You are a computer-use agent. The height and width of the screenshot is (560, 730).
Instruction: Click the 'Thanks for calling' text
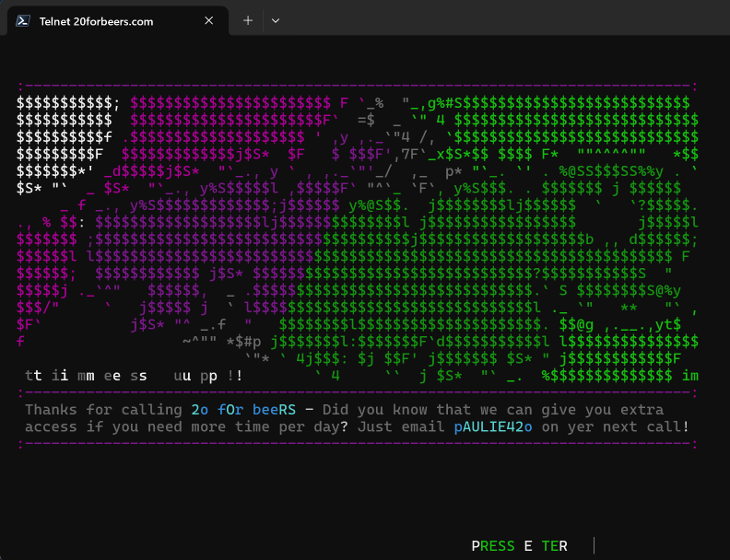click(x=103, y=410)
